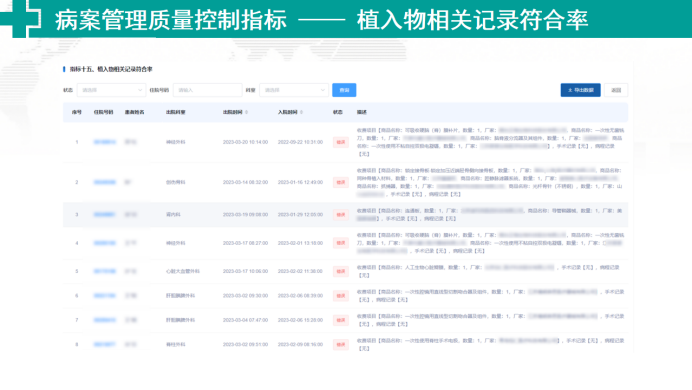Image resolution: width=692 pixels, height=390 pixels.
Task: Open hospital number link in row 8
Action: (x=104, y=344)
